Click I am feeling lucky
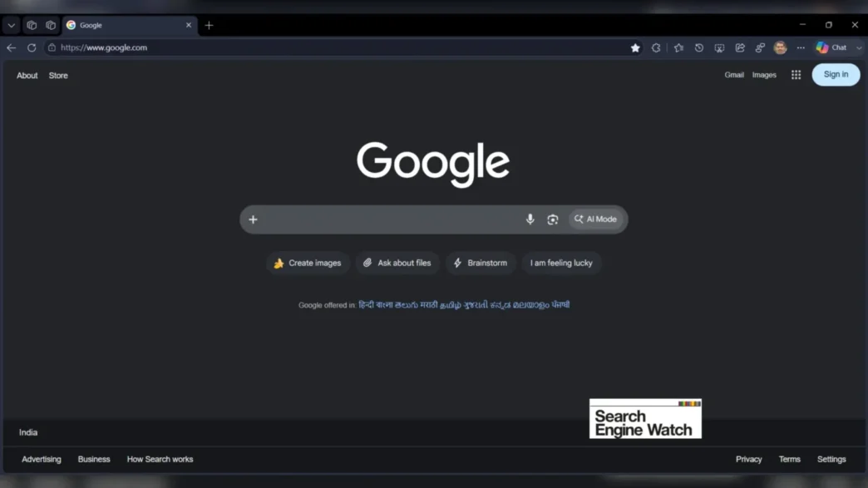The image size is (868, 488). click(561, 263)
